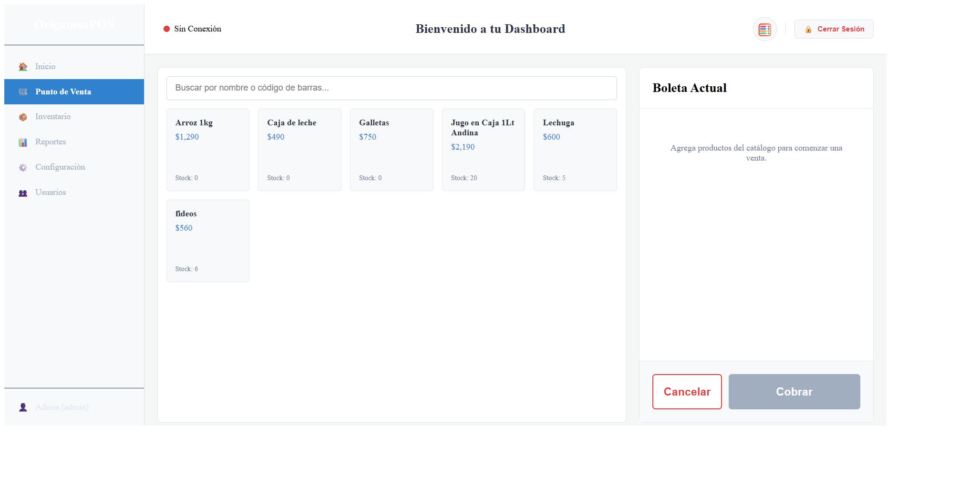Viewport: 980px width, 477px height.
Task: Navigate to Usuarios page
Action: click(x=51, y=193)
